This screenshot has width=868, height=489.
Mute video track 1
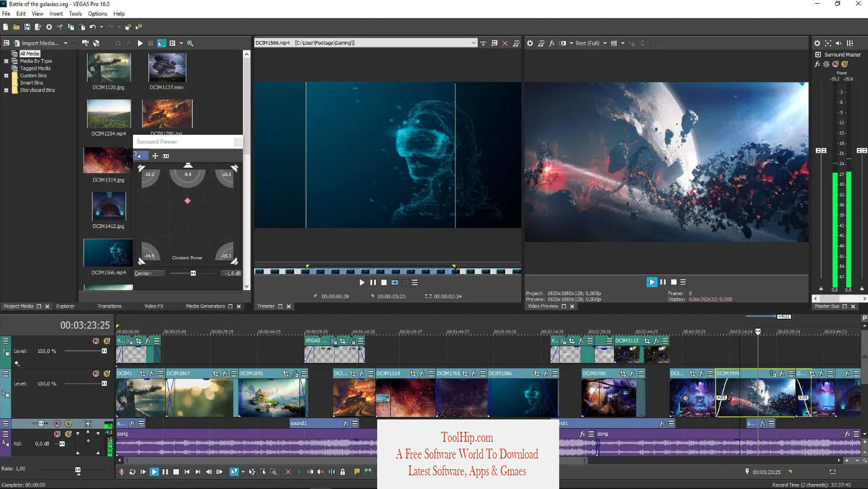96,341
